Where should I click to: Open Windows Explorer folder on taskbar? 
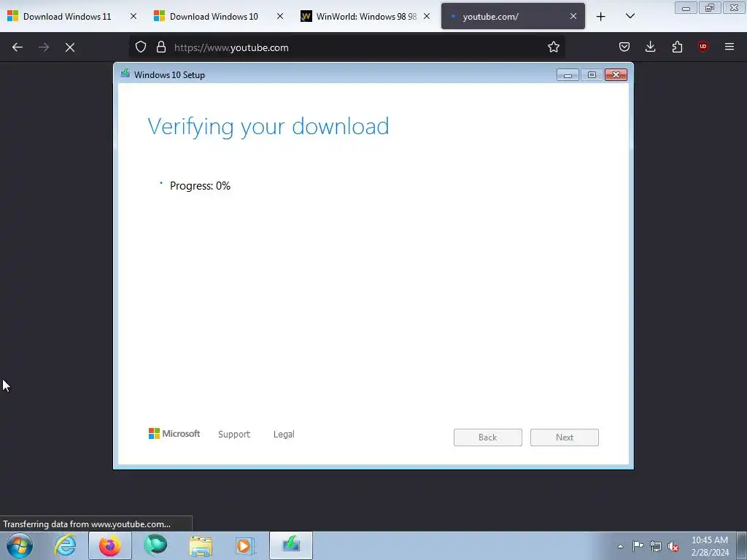coord(201,545)
